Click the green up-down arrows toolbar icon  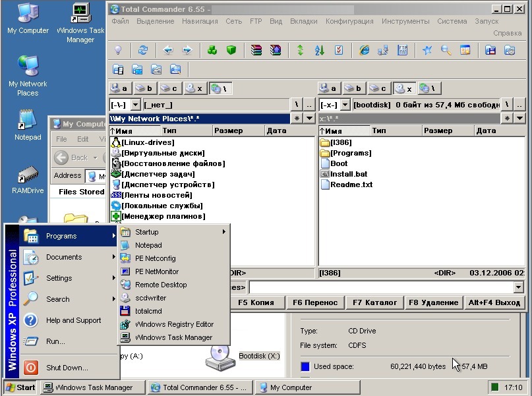tap(300, 50)
